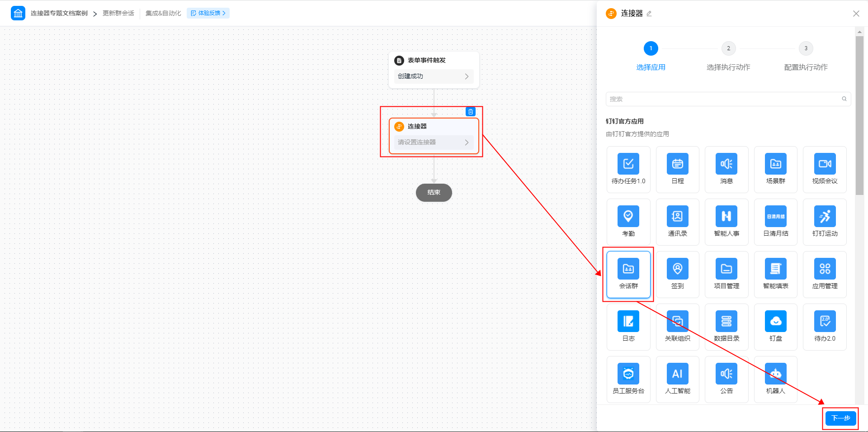Expand the 创建成功 trigger setting
This screenshot has width=868, height=432.
434,76
